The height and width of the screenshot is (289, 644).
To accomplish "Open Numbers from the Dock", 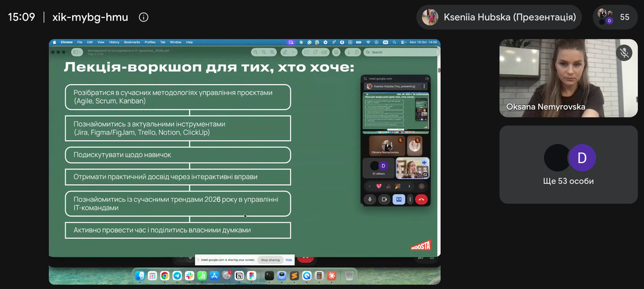I will coord(202,276).
